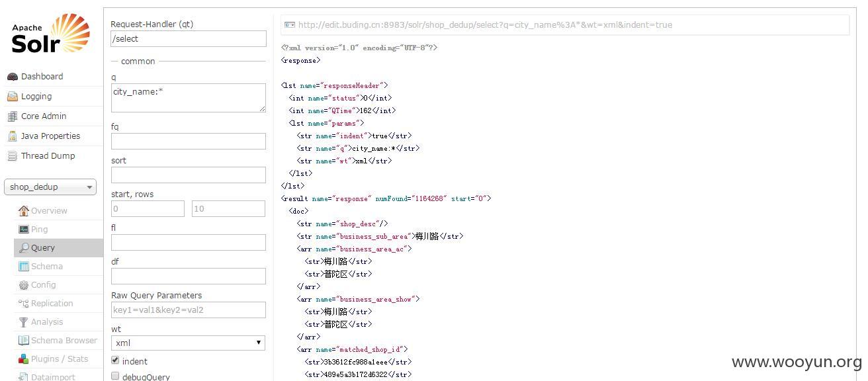Image resolution: width=868 pixels, height=381 pixels.
Task: Click the Schema Browser icon
Action: (24, 341)
